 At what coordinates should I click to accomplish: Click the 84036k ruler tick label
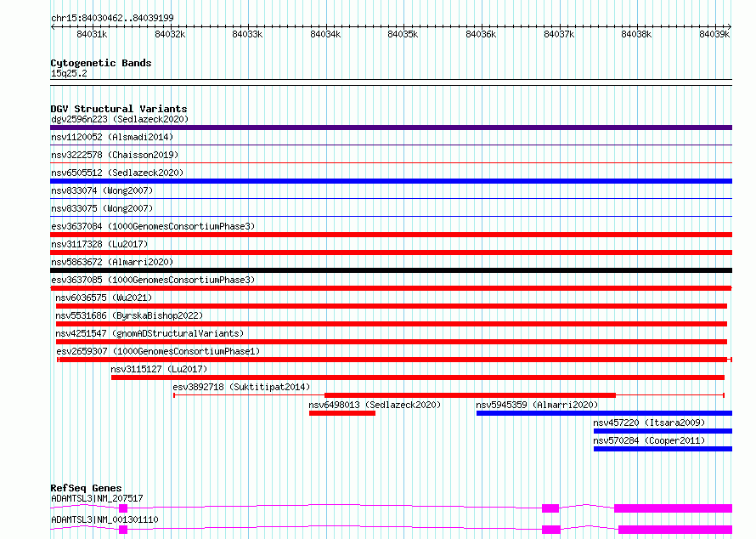tap(481, 34)
